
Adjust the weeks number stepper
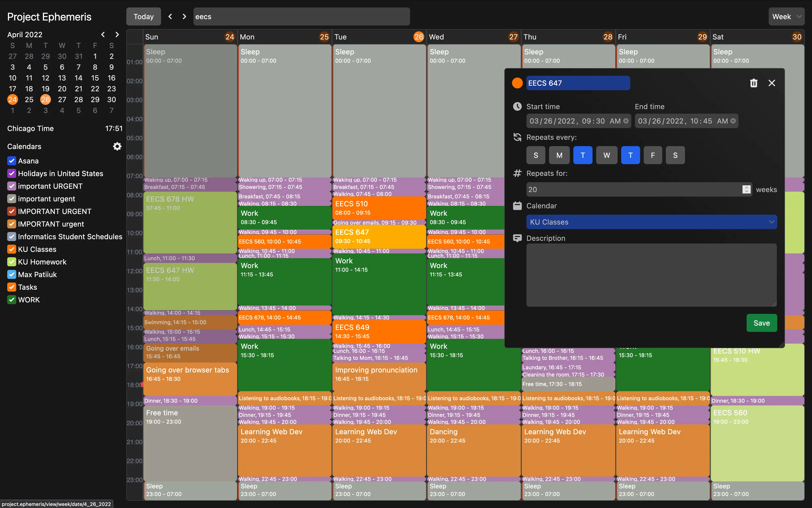click(746, 189)
